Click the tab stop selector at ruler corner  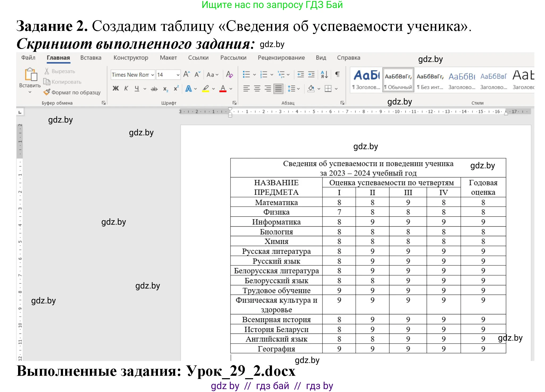[x=20, y=112]
